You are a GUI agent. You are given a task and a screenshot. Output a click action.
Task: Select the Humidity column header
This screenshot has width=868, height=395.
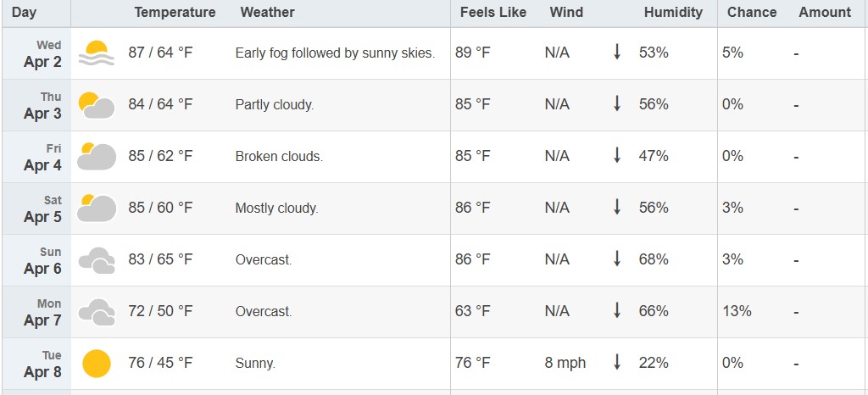[673, 12]
